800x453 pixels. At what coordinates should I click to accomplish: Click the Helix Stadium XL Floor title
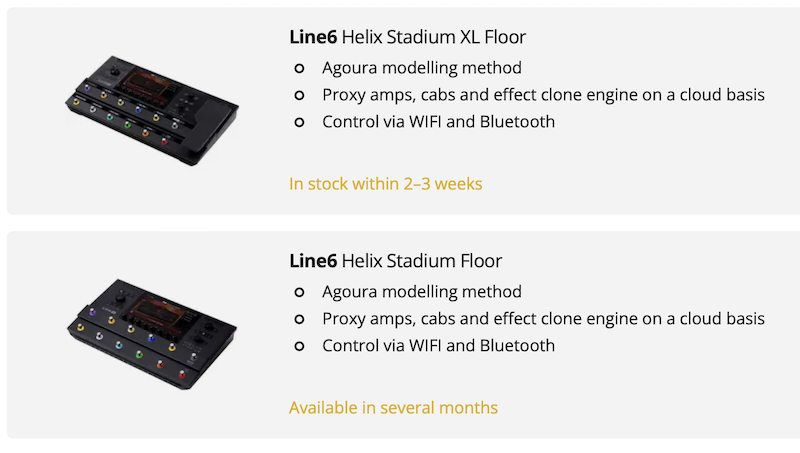click(x=433, y=38)
